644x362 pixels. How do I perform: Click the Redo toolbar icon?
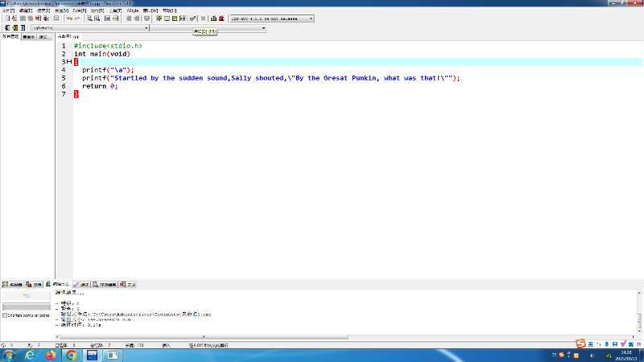pyautogui.click(x=76, y=19)
